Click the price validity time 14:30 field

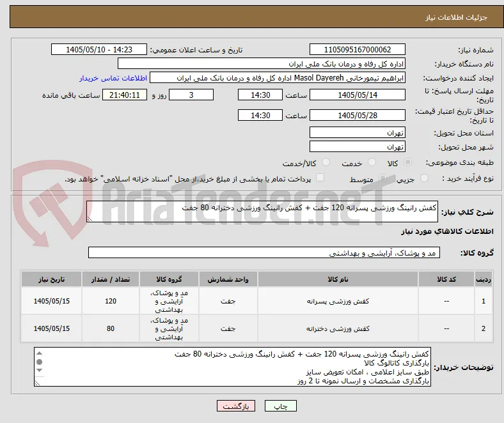click(260, 115)
